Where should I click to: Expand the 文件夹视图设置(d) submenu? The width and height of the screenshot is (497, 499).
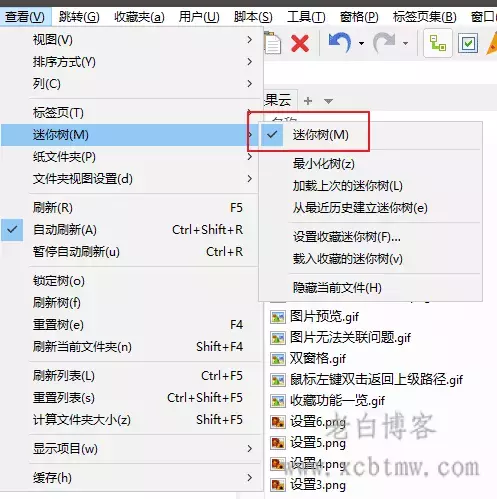[x=130, y=179]
